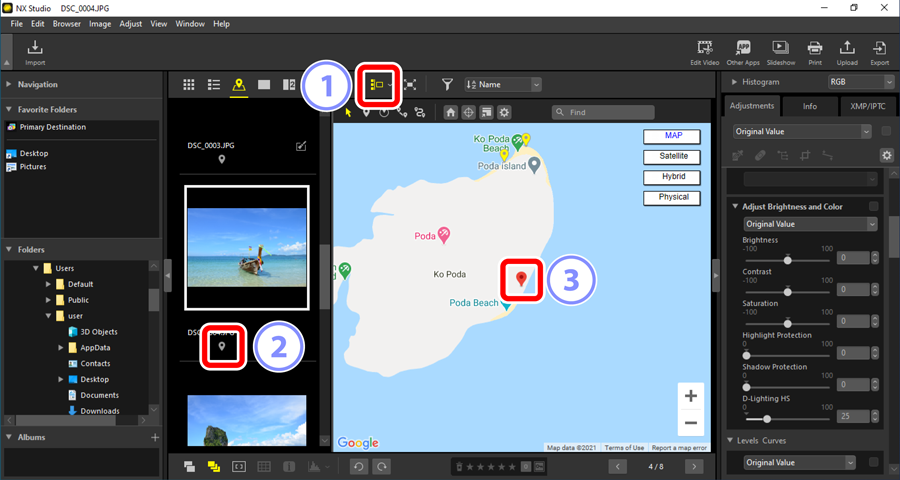Open adjustments panel gear settings
This screenshot has width=900, height=480.
coord(887,155)
